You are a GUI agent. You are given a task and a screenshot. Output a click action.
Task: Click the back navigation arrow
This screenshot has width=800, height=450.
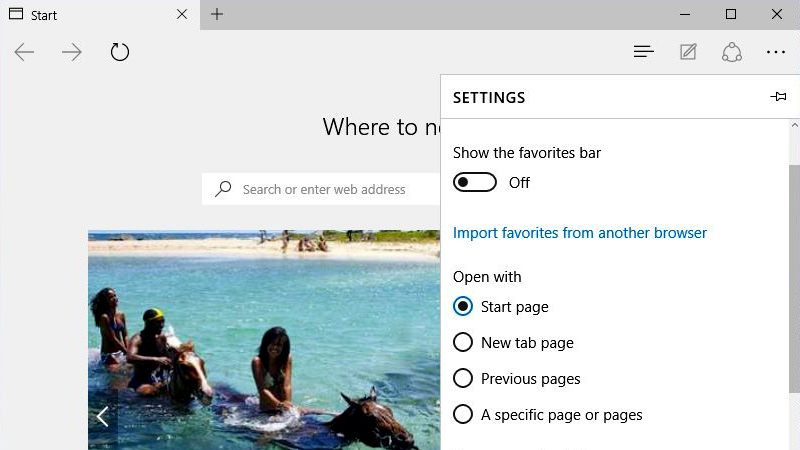(x=24, y=52)
